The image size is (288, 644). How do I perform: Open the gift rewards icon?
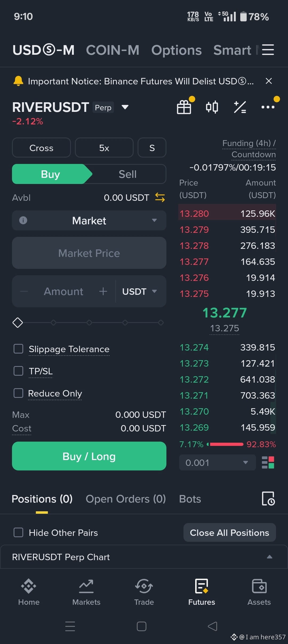tap(184, 107)
